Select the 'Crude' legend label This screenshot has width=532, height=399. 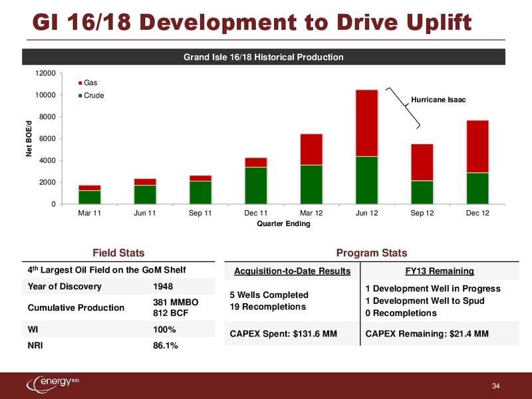pos(94,95)
